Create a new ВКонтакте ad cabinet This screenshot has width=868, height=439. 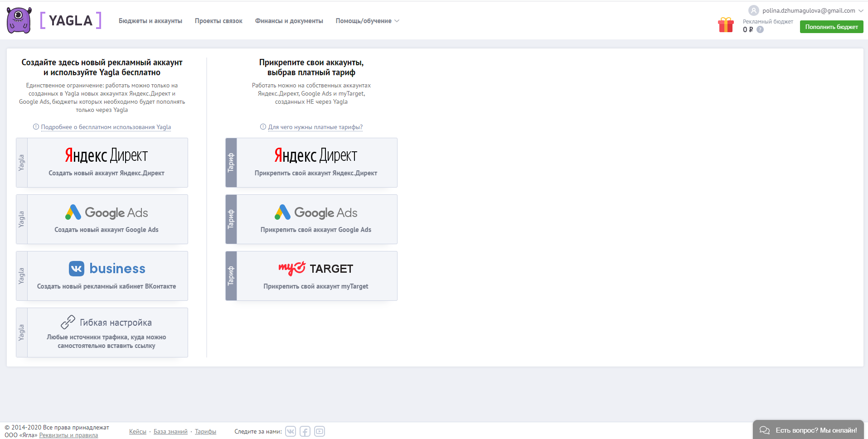coord(102,276)
